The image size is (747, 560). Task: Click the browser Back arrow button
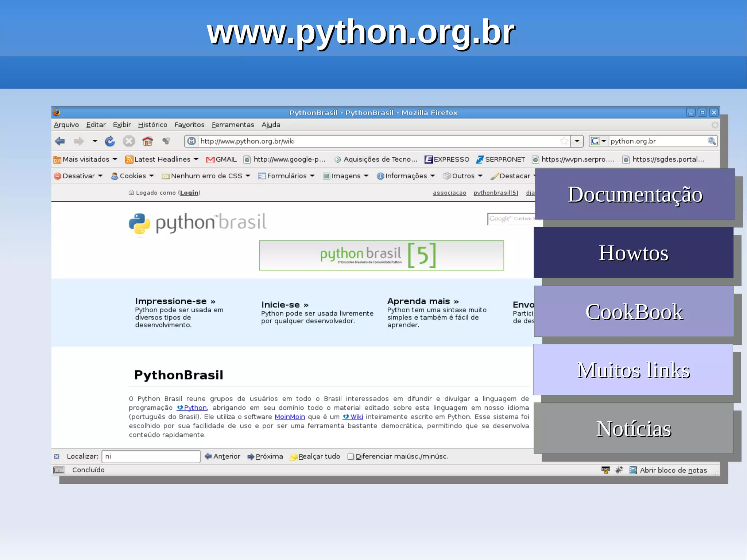click(60, 141)
